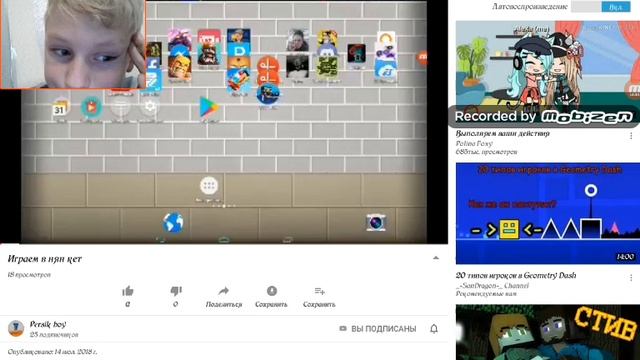Screen dimensions: 640x360
Task: Click the download circle Сохранить icon
Action: click(271, 291)
